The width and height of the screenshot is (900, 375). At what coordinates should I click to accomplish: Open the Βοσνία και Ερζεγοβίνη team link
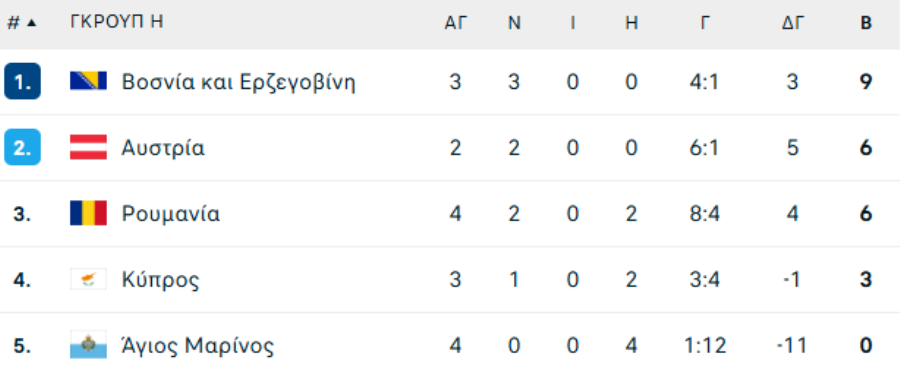[x=238, y=82]
